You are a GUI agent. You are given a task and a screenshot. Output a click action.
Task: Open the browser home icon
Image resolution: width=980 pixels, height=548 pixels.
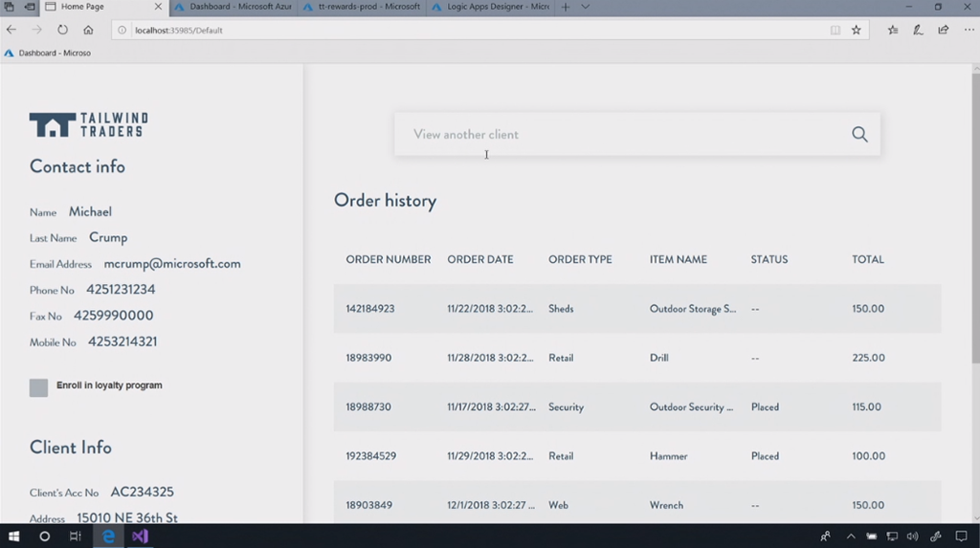(88, 30)
